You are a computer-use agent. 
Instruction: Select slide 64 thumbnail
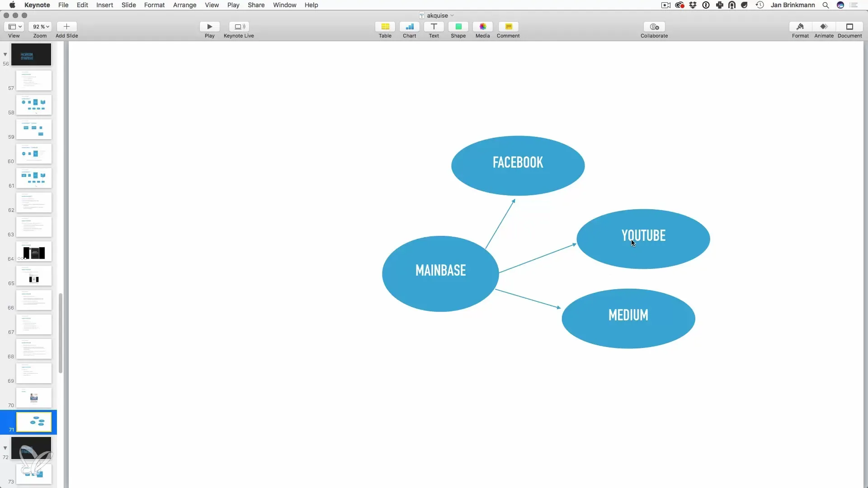click(x=34, y=251)
